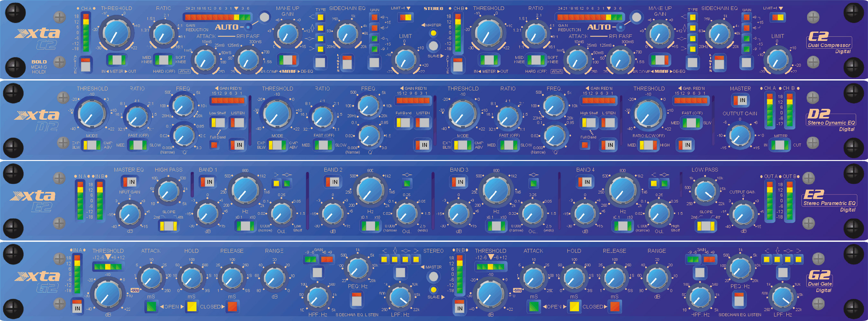
Task: Toggle D2 first band Fast/Med/Slow switch
Action: tap(138, 145)
